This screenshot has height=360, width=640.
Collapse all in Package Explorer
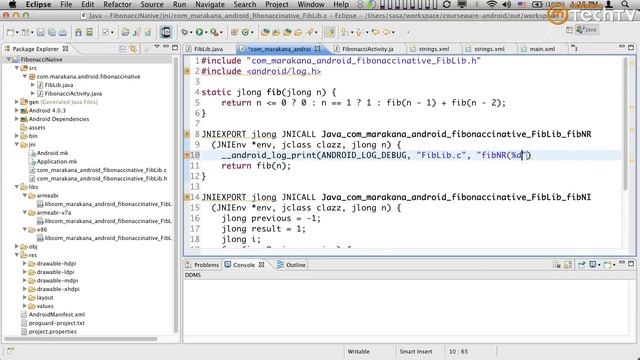click(x=122, y=49)
